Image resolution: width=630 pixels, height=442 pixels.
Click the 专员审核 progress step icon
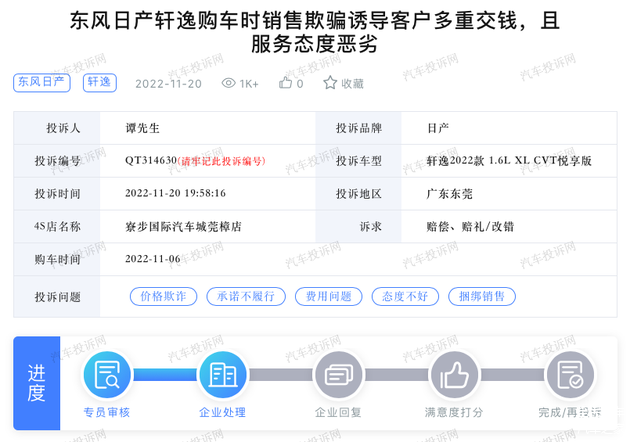[x=106, y=376]
